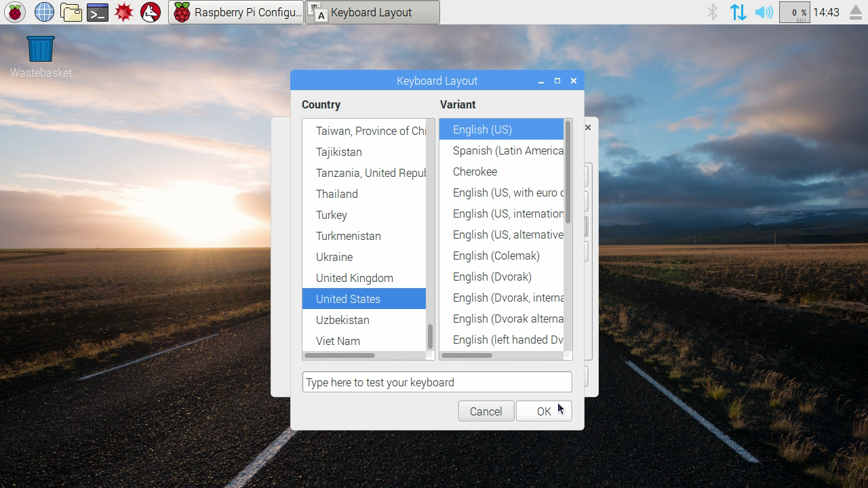Viewport: 868px width, 488px height.
Task: Open the Wolfram wolf icon
Action: coord(151,12)
